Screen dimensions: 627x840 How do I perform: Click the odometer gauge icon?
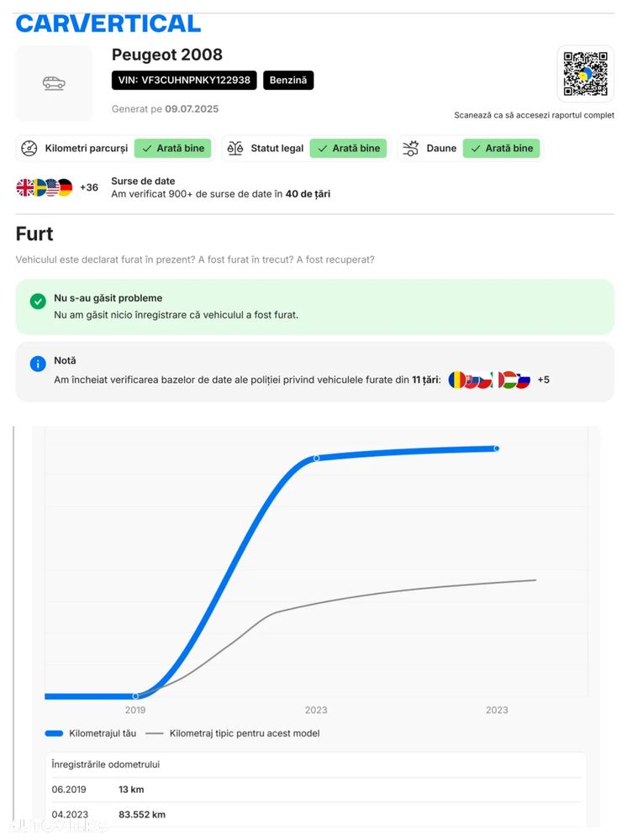[29, 149]
